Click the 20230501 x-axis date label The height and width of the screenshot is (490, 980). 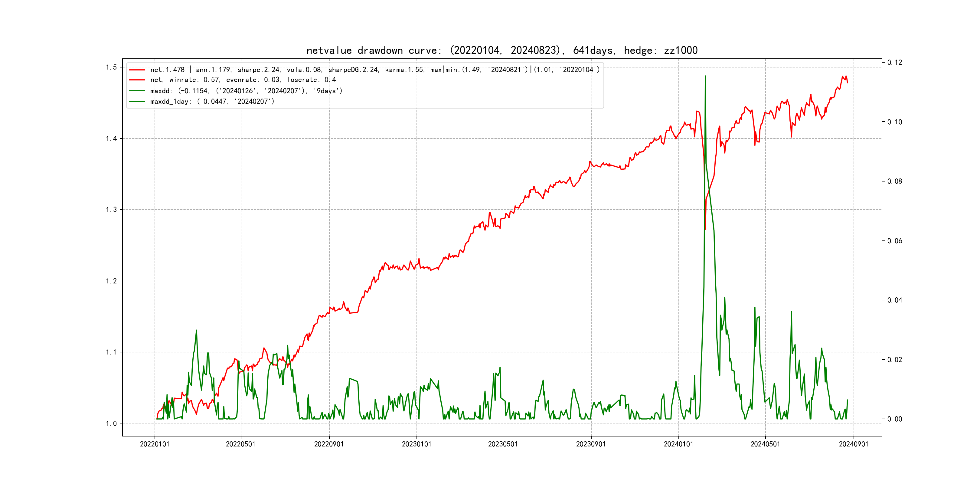click(503, 444)
